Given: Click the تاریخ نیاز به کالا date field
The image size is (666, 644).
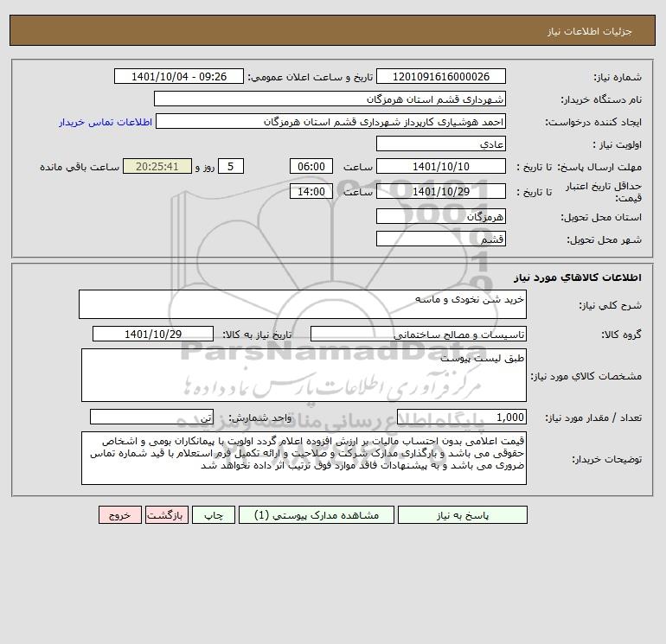Looking at the screenshot, I should pos(153,334).
